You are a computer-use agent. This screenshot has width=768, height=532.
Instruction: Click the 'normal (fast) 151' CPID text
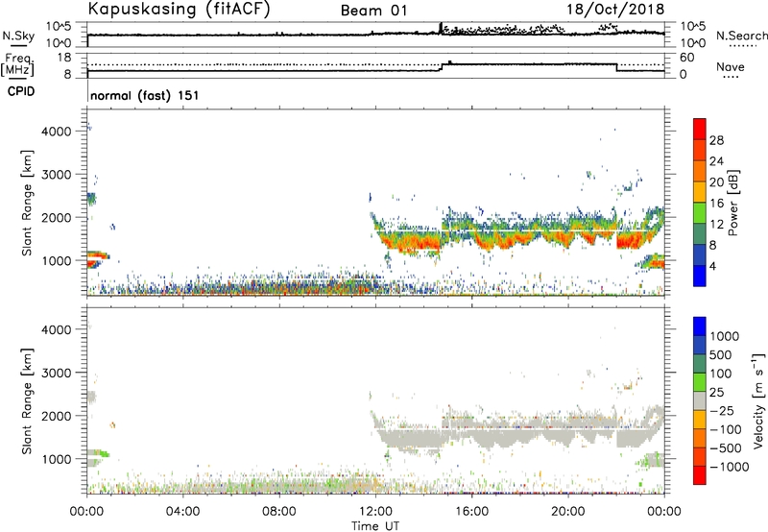[x=145, y=95]
